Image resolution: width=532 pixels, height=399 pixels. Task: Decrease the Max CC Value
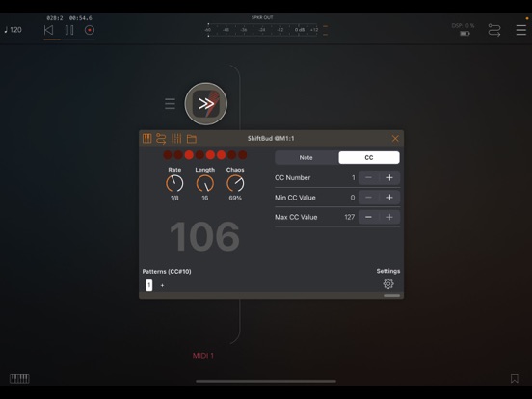(368, 217)
